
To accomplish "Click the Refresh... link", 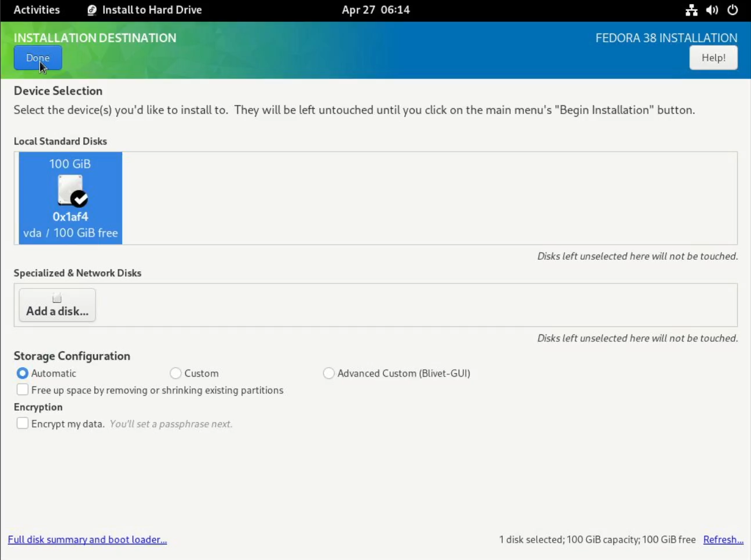I will coord(723,539).
